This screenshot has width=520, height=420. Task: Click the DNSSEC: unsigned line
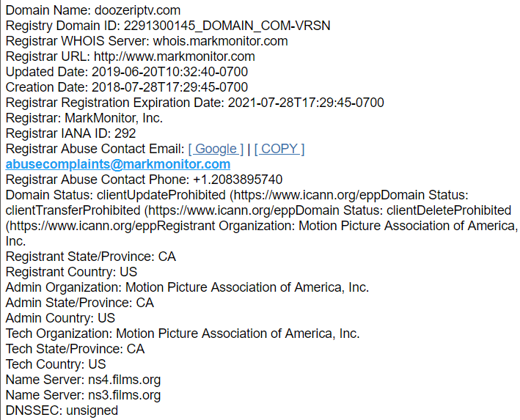(x=62, y=410)
